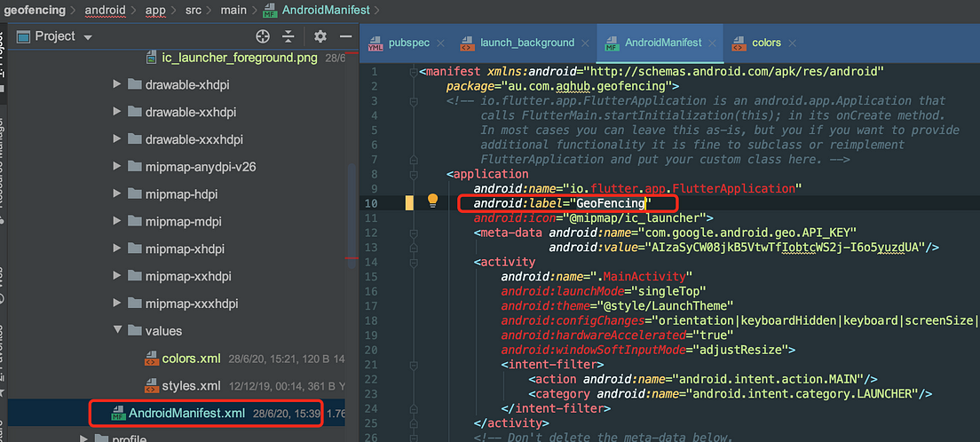Expand the mipmap-xxxhdpi folder arrow
This screenshot has height=442, width=980.
point(116,304)
